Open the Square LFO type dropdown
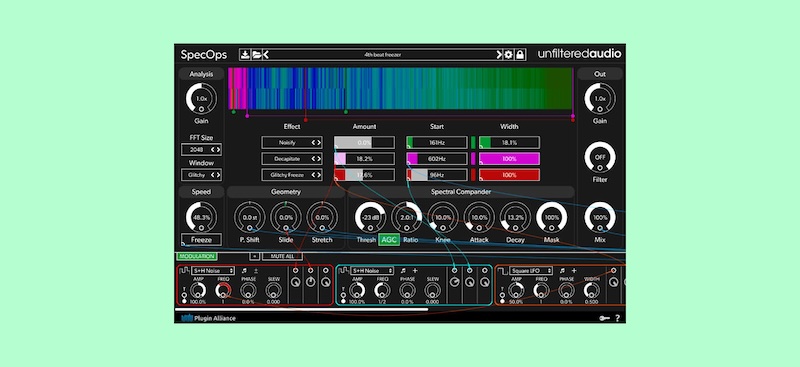800x367 pixels. pyautogui.click(x=532, y=271)
